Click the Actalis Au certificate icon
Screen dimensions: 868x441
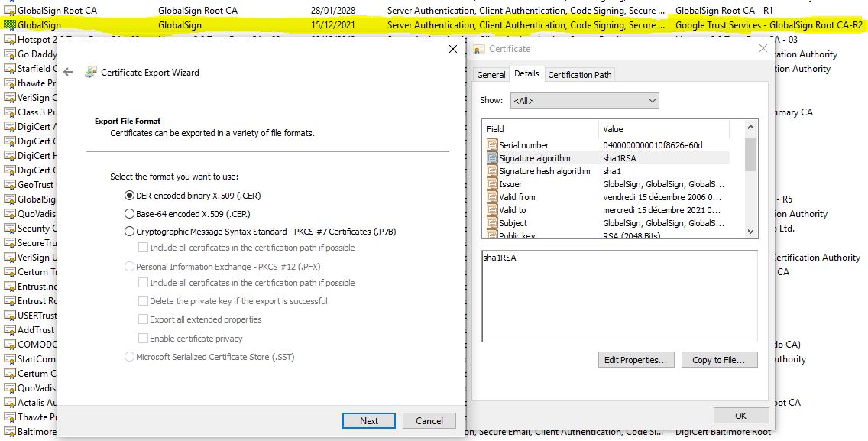[x=9, y=402]
